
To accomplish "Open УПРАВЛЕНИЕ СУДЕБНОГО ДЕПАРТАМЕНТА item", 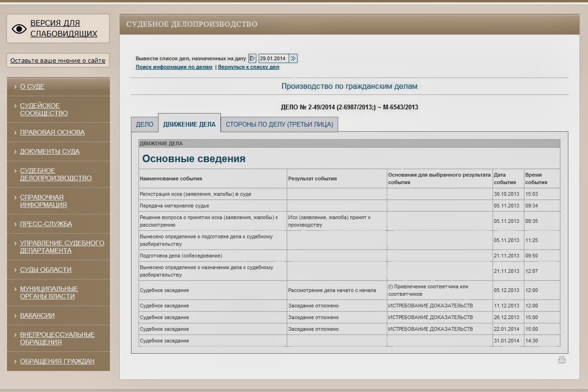I will pyautogui.click(x=62, y=247).
